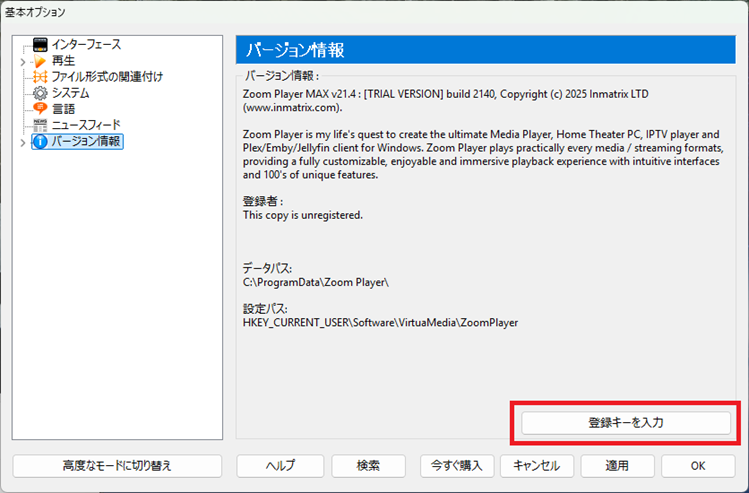Click the speech bubble icon beside 言語
This screenshot has height=493, width=749.
[40, 109]
